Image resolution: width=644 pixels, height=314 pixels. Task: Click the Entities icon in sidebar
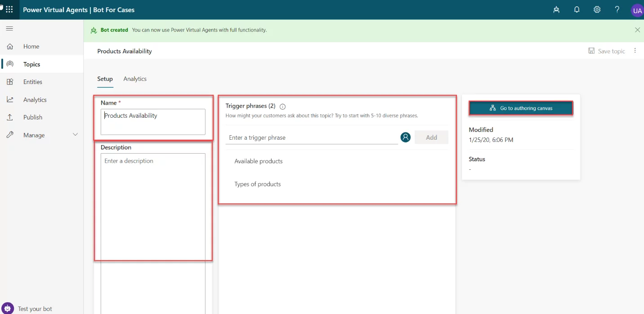point(10,82)
